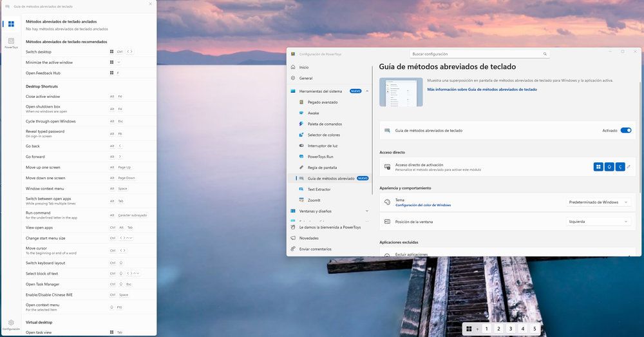The image size is (644, 337).
Task: Open window position dropdown Izquierda
Action: [x=598, y=222]
